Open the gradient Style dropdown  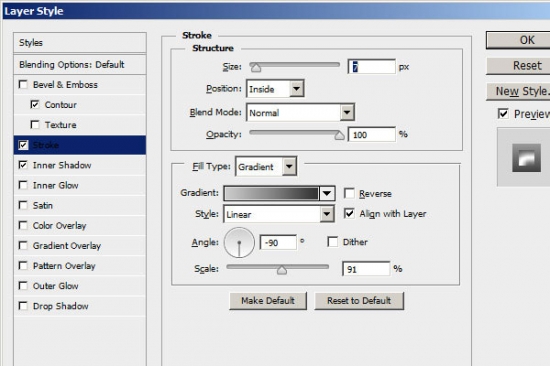279,214
